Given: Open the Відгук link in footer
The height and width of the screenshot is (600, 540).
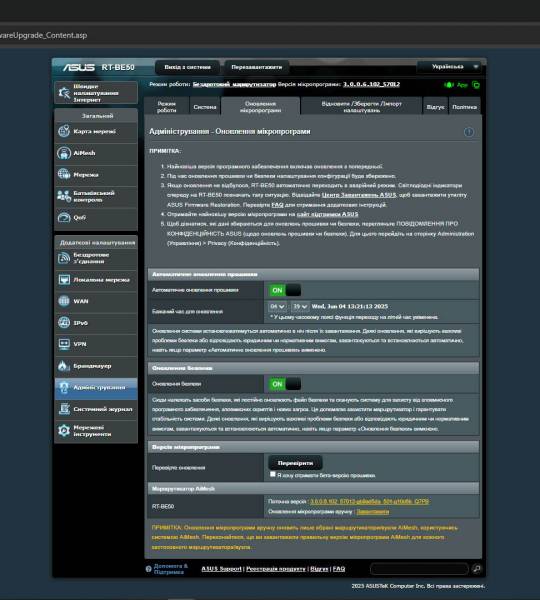Looking at the screenshot, I should click(319, 569).
